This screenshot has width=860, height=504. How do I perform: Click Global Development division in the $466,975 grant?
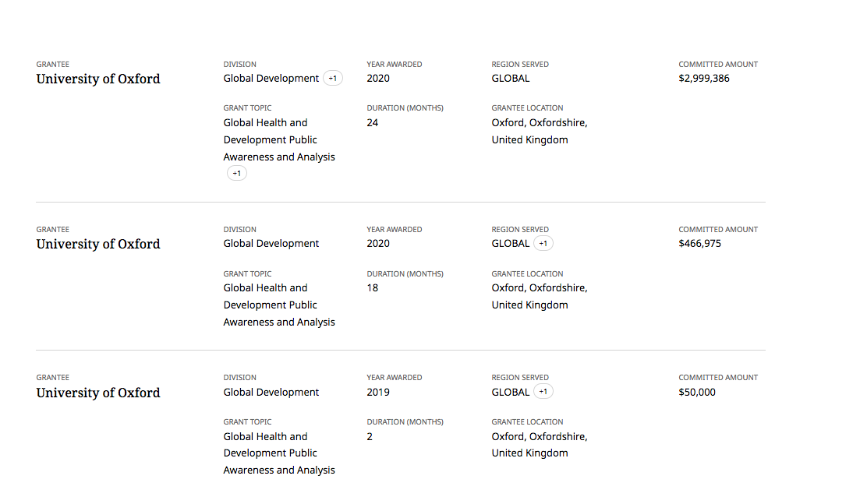click(x=271, y=243)
